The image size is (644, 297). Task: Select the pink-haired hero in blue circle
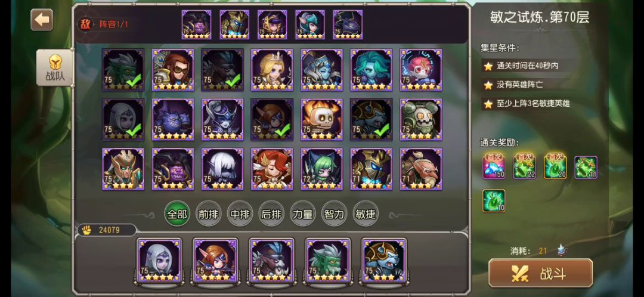[x=421, y=70]
